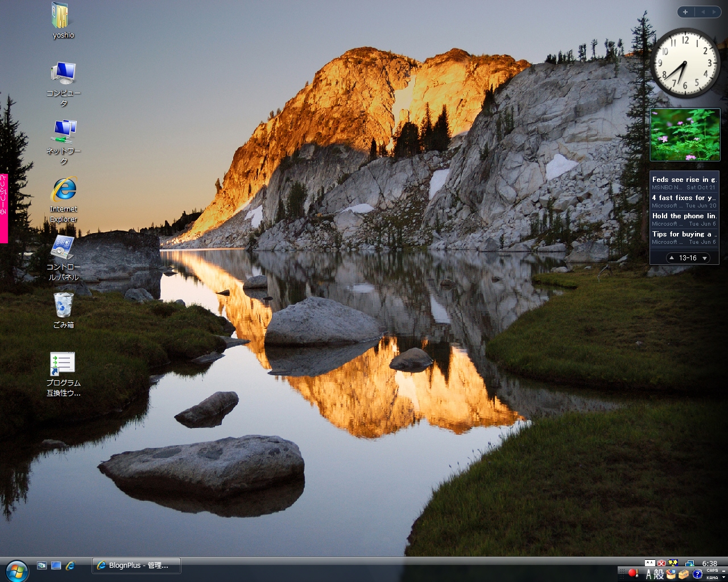Viewport: 728px width, 582px height.
Task: Open the コンピュータ desktop icon
Action: [63, 74]
